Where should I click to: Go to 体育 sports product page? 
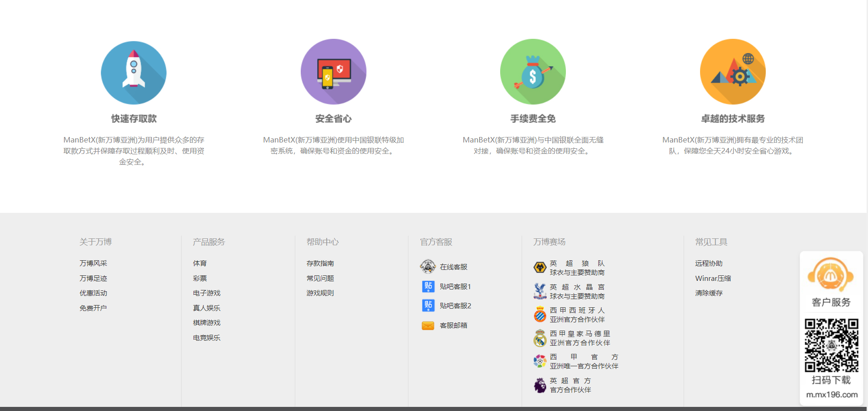pos(200,263)
